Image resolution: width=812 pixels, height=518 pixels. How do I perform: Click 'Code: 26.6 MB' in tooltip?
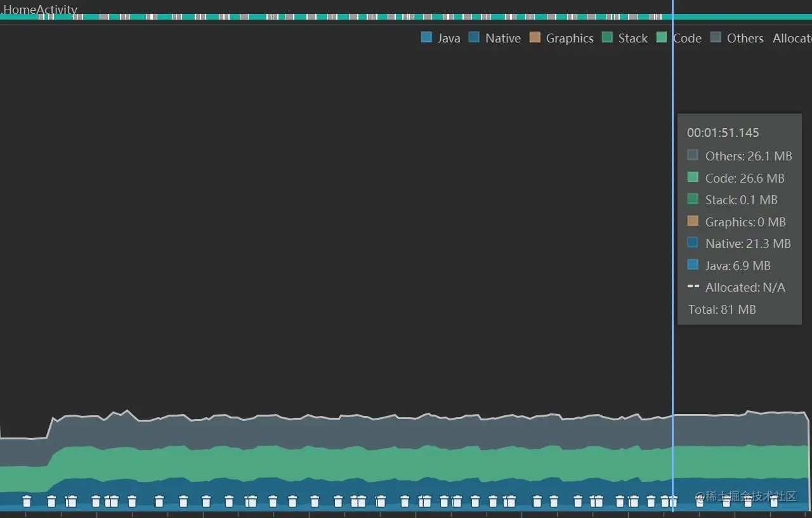pos(745,178)
